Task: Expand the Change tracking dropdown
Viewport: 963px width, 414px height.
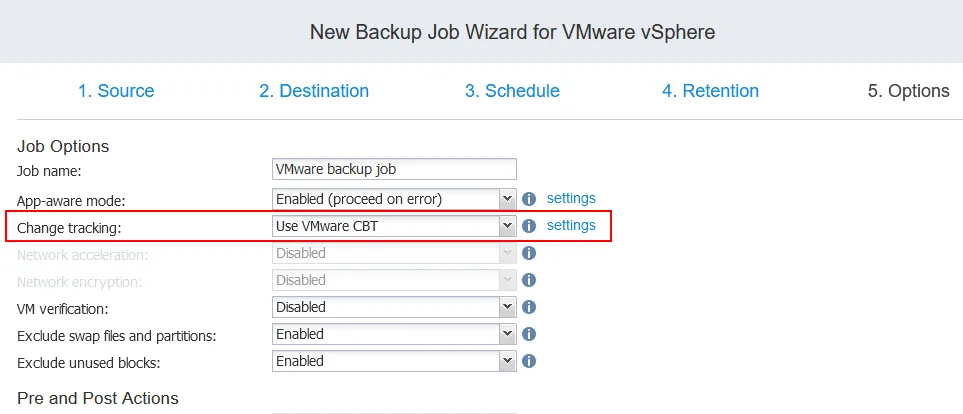Action: (394, 226)
